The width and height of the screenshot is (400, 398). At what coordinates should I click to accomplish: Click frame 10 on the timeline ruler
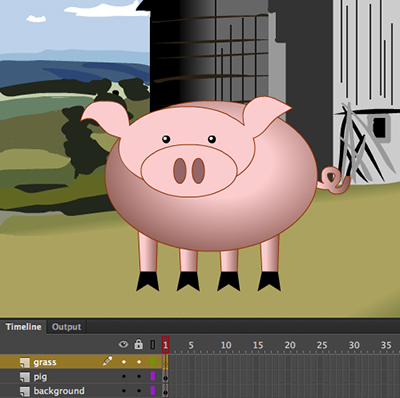(x=226, y=345)
